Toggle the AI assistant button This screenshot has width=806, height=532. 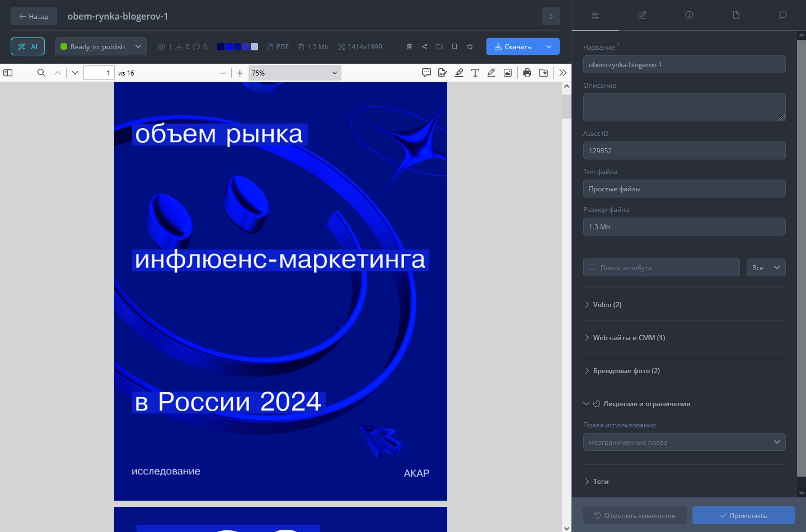coord(27,46)
